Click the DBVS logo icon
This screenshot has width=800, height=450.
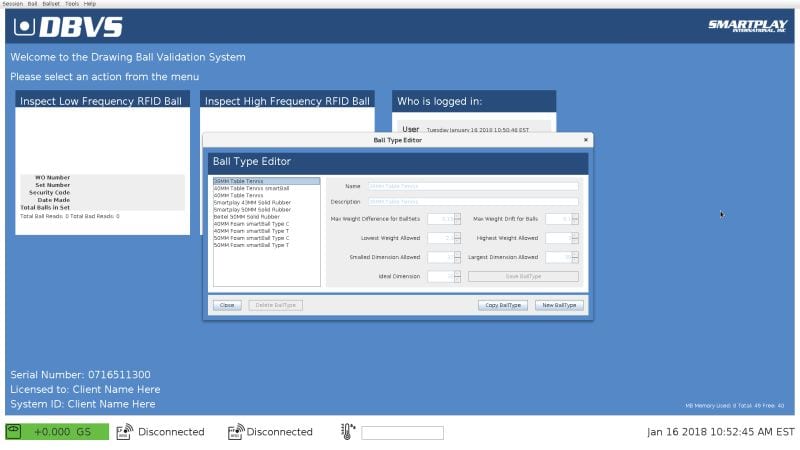click(24, 27)
